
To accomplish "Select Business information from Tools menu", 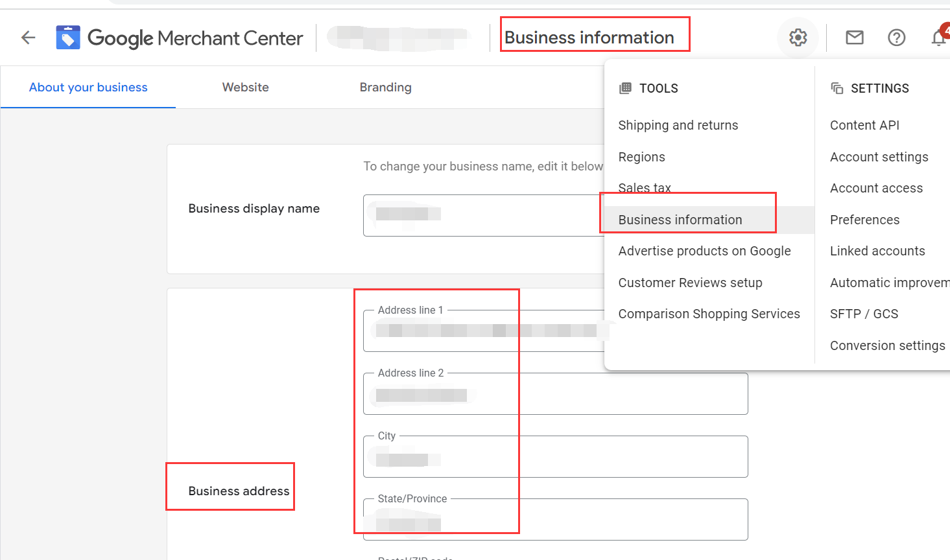I will pos(680,219).
